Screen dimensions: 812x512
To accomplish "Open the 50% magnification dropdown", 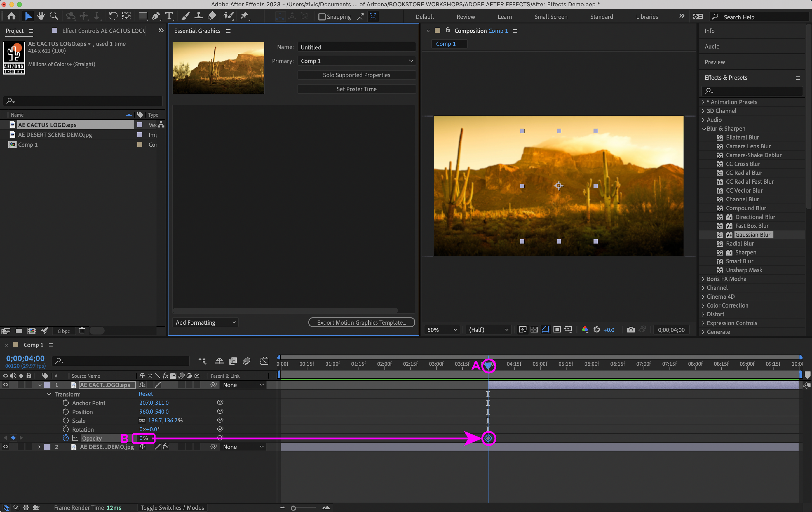I will tap(442, 329).
